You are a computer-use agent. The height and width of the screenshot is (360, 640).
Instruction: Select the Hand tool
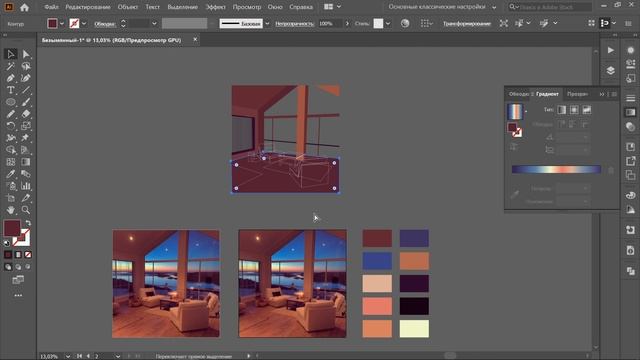[x=10, y=210]
